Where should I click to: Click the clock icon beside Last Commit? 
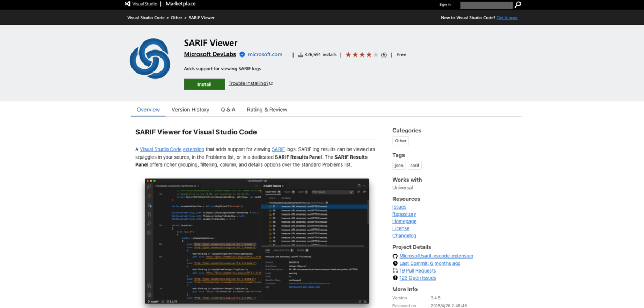395,263
